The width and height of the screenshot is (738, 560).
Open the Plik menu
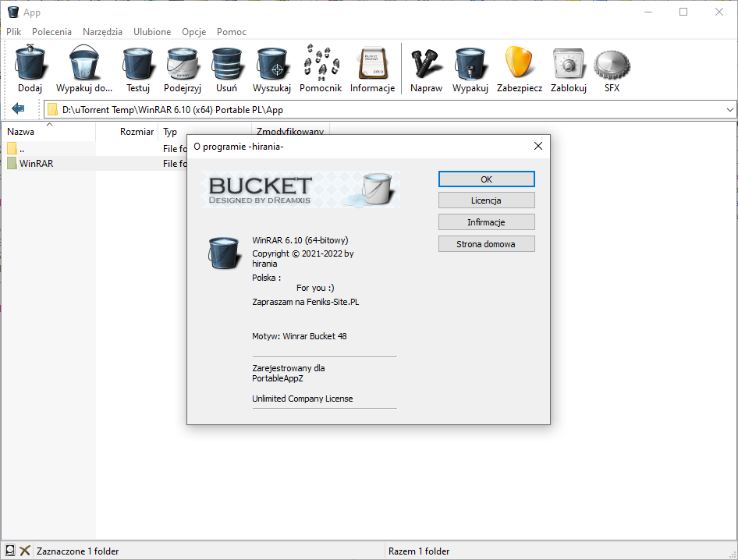click(x=13, y=31)
